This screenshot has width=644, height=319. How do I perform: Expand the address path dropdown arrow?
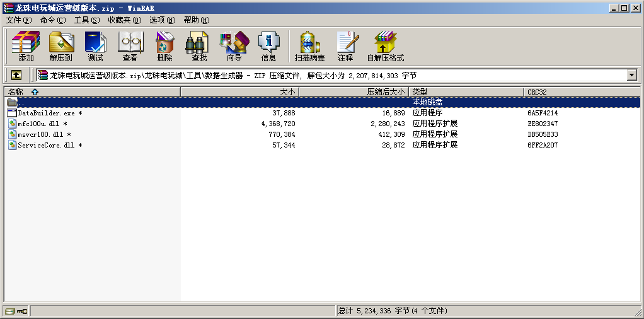(631, 75)
